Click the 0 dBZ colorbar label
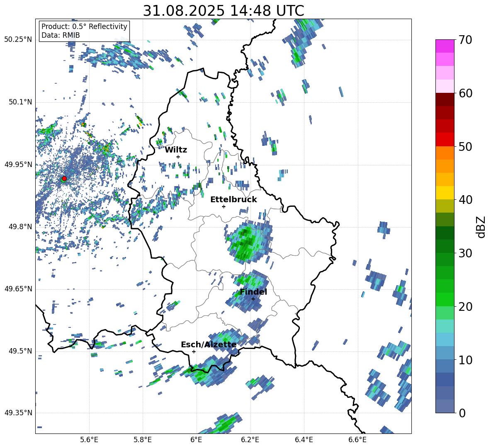Screen dimensions: 491x448 point(462,413)
